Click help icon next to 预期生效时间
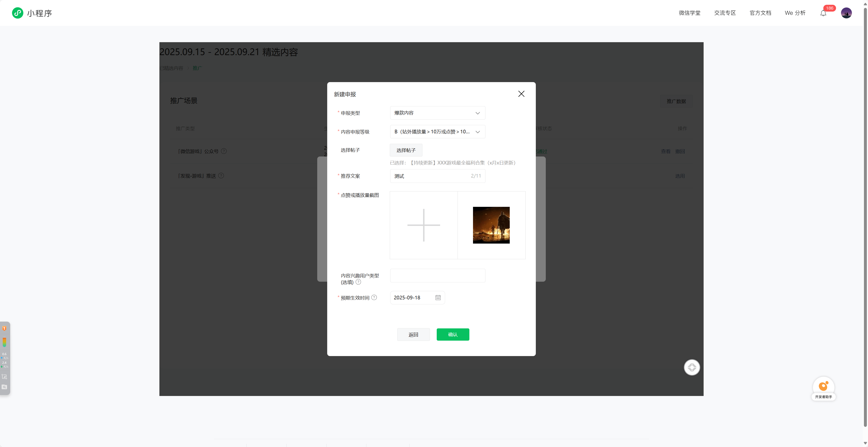 (374, 297)
